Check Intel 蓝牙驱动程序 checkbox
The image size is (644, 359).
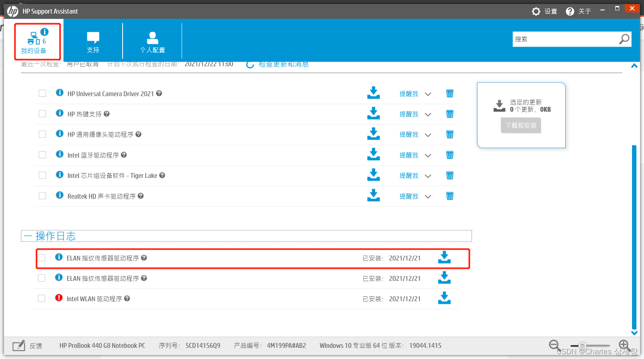(42, 155)
